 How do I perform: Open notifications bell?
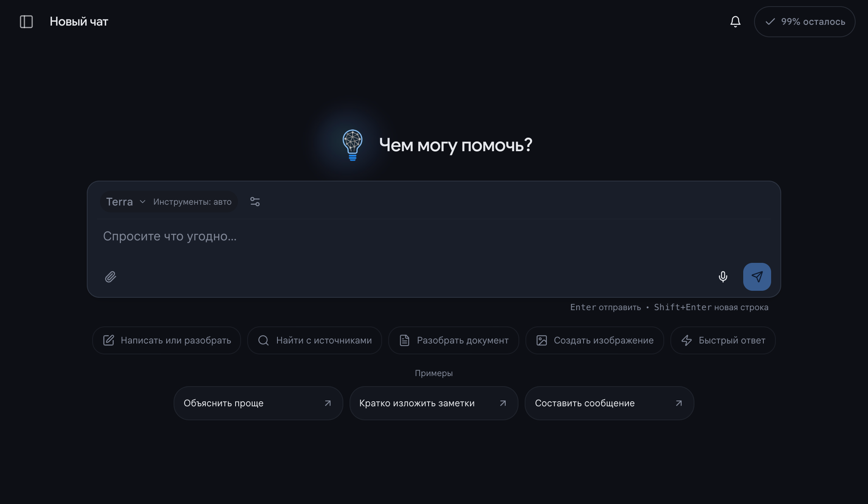pos(735,22)
